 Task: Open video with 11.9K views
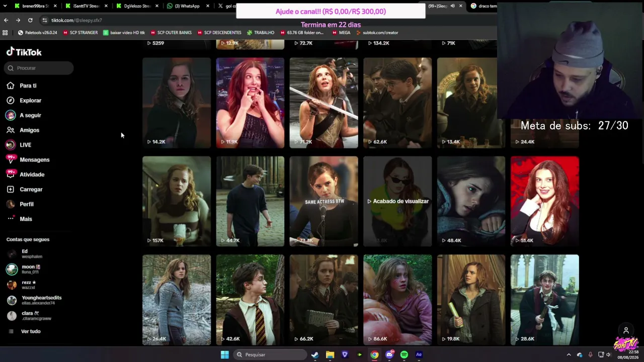tap(250, 103)
